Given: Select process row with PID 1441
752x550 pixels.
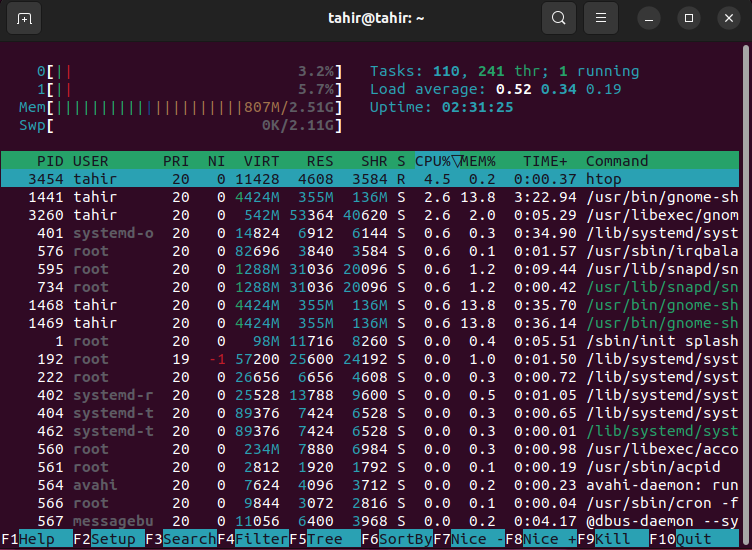Looking at the screenshot, I should click(x=370, y=197).
